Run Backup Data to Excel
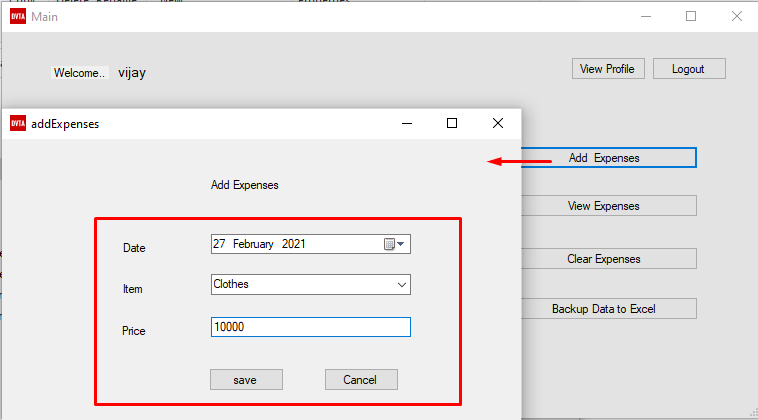This screenshot has width=758, height=420. coord(609,309)
